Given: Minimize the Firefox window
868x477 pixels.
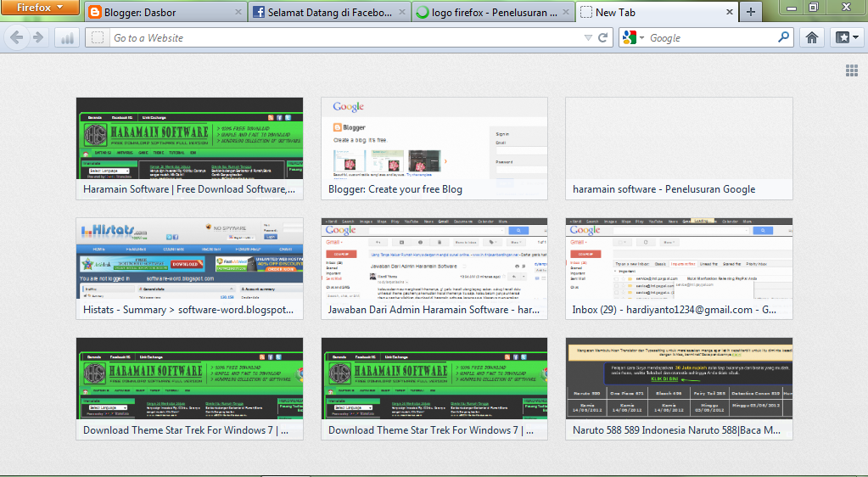Looking at the screenshot, I should click(792, 7).
